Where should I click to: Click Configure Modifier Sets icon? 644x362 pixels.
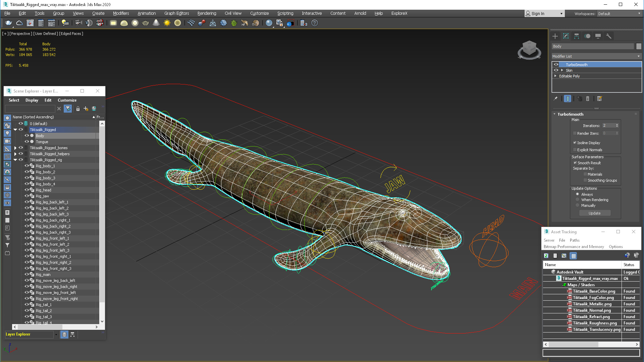[x=599, y=99]
